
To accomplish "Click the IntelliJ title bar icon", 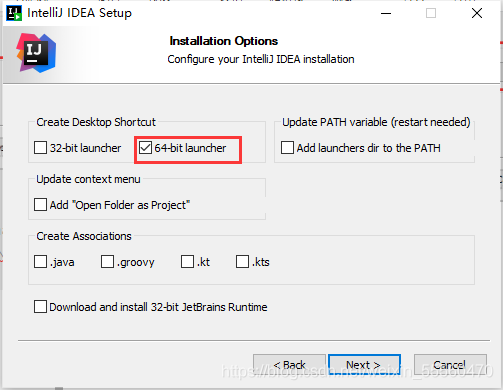I will point(14,13).
